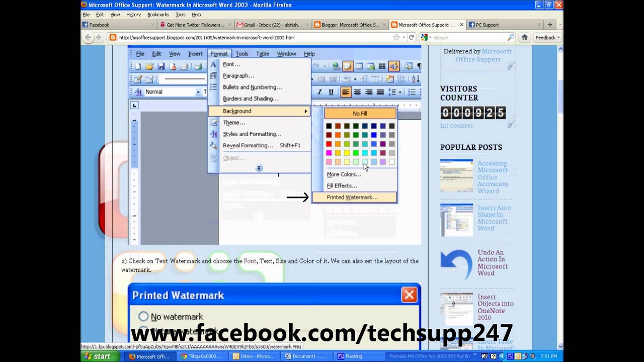Choose More Colors in the Background submenu
This screenshot has width=644, height=362.
[344, 174]
